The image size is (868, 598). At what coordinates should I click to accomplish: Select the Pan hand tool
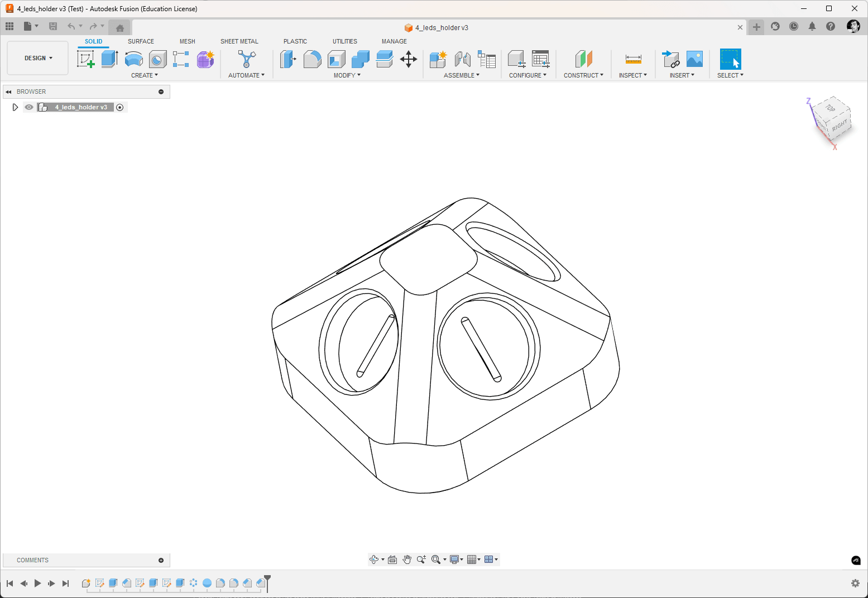click(x=407, y=560)
